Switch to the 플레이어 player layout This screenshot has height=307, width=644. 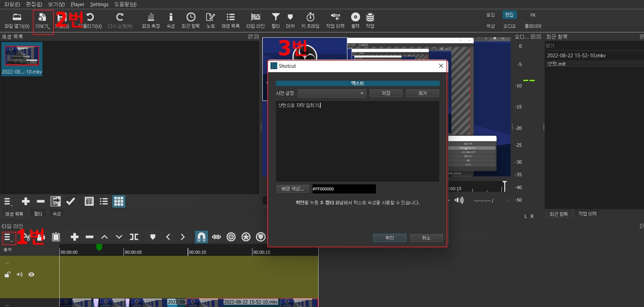[533, 26]
